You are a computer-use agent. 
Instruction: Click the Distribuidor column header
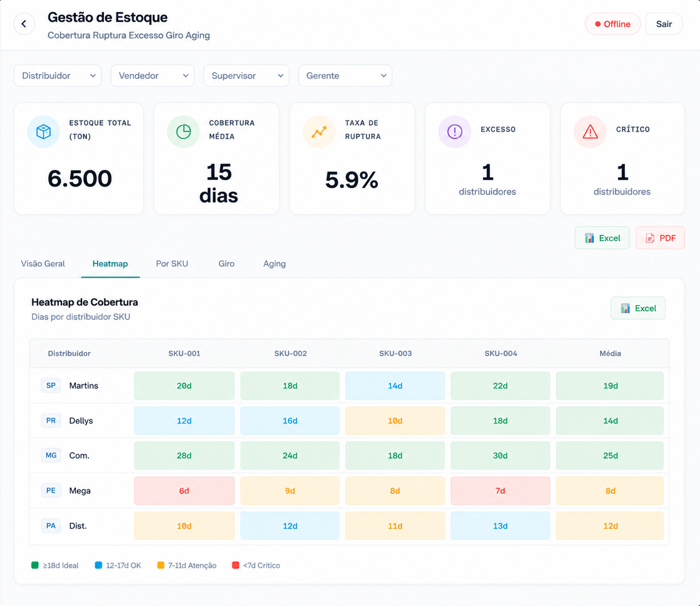tap(69, 353)
